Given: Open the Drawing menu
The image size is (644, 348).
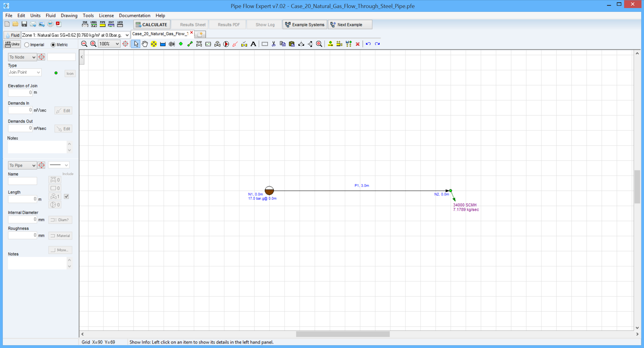Looking at the screenshot, I should (x=69, y=16).
